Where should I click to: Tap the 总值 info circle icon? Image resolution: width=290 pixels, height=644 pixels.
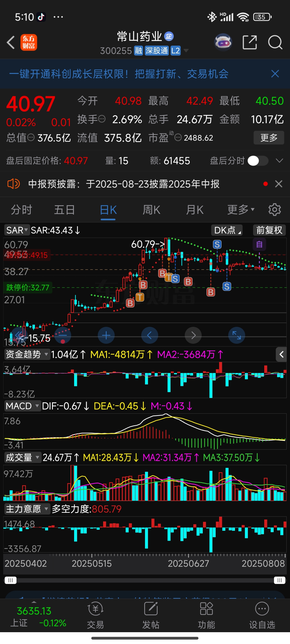click(31, 138)
